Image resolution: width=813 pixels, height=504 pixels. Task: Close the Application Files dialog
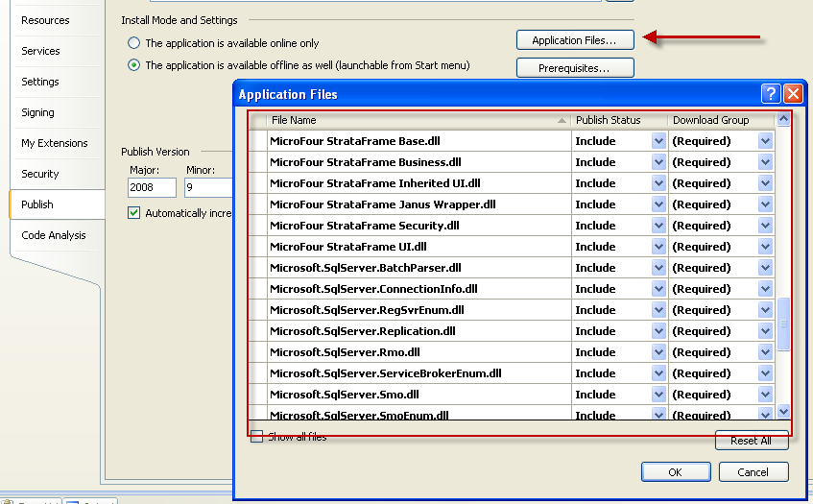tap(792, 94)
